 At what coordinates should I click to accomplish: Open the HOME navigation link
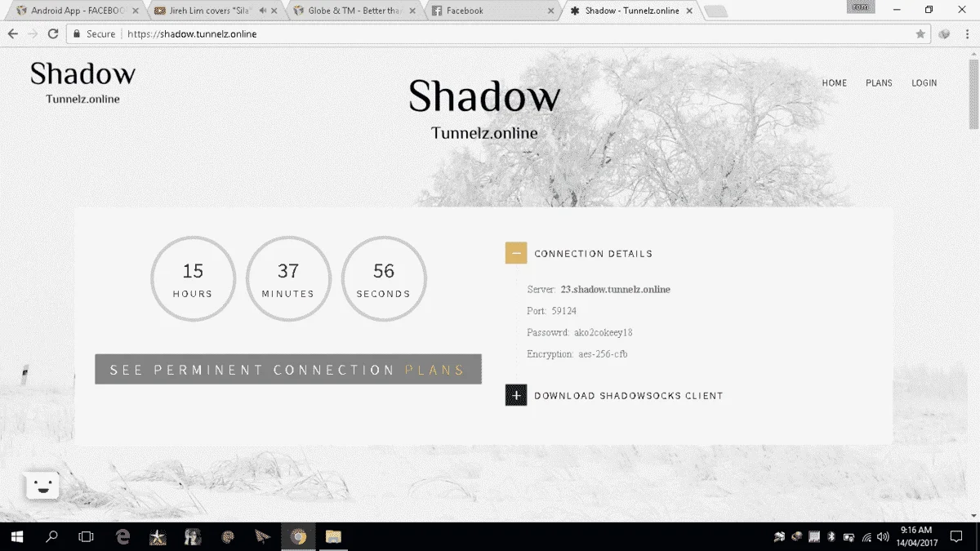[835, 83]
